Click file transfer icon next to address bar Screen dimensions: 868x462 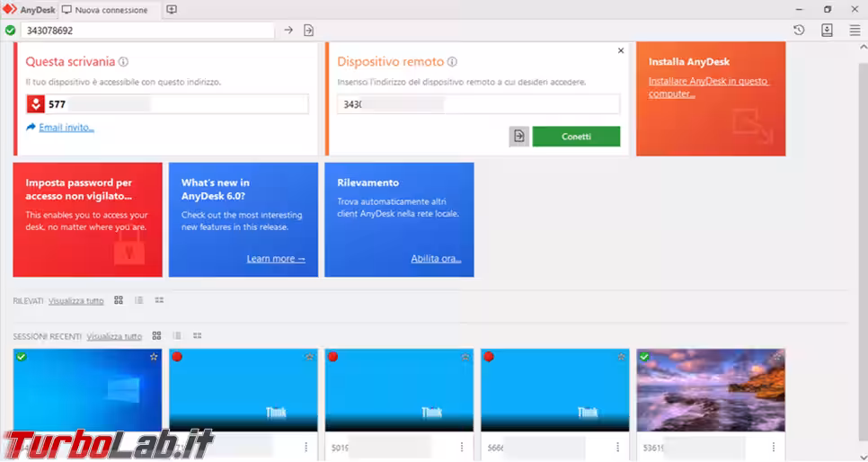point(308,31)
